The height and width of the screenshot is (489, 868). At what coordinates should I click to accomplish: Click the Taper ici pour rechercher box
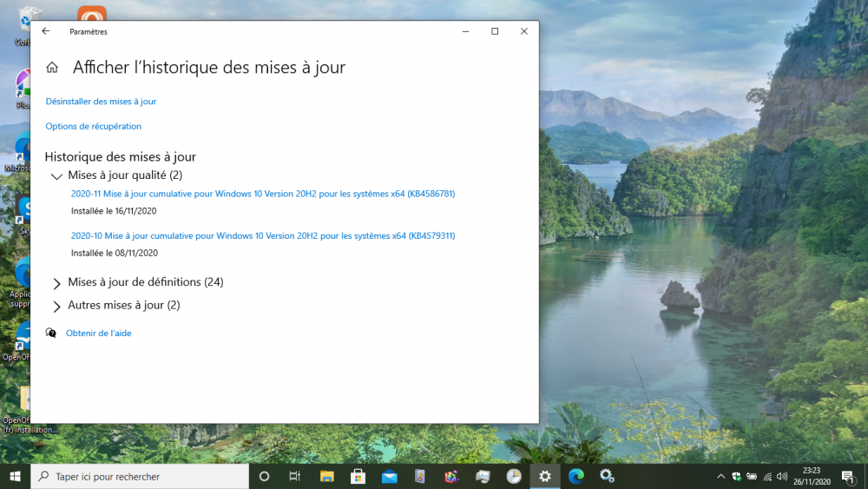click(x=139, y=476)
